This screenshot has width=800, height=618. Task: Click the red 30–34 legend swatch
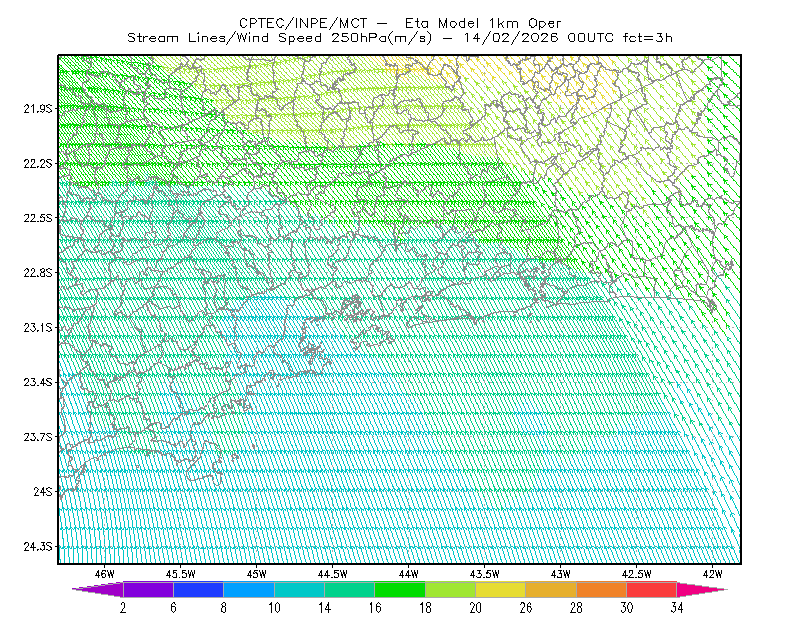pos(652,589)
